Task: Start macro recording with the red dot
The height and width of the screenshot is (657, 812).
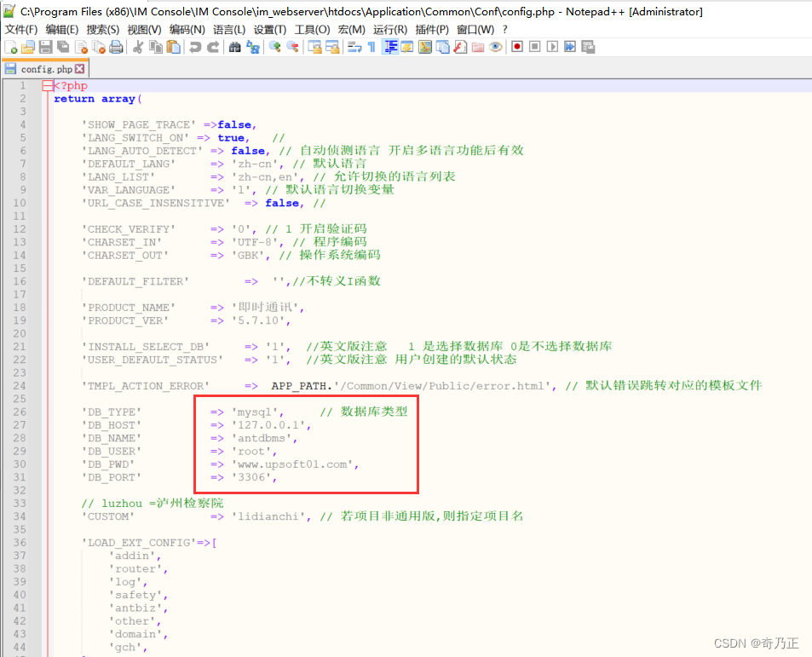Action: [x=517, y=47]
